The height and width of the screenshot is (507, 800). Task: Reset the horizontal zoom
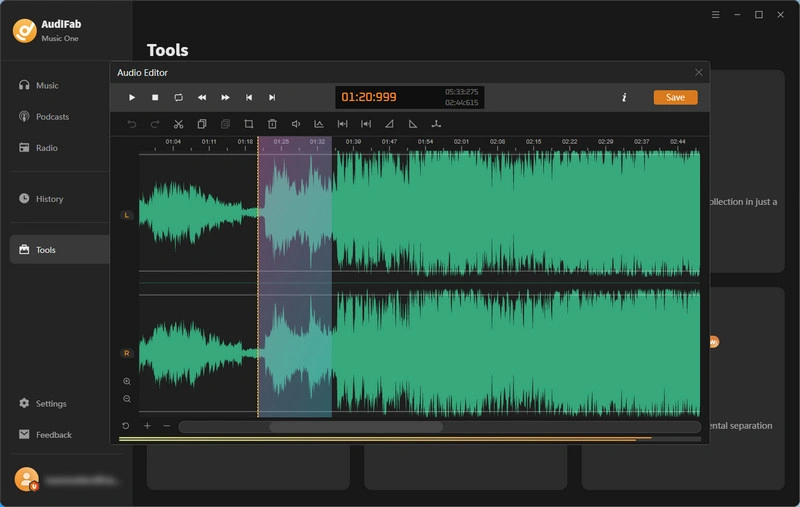point(126,426)
